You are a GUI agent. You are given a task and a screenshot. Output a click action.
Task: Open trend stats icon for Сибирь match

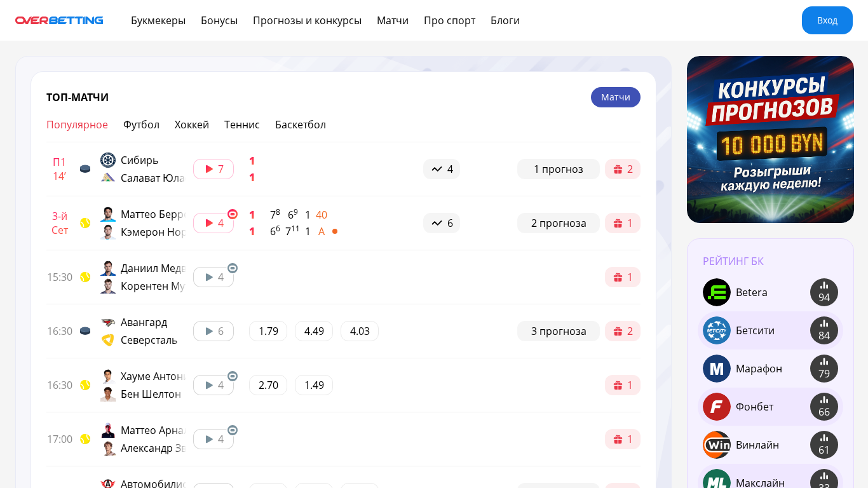tap(442, 169)
